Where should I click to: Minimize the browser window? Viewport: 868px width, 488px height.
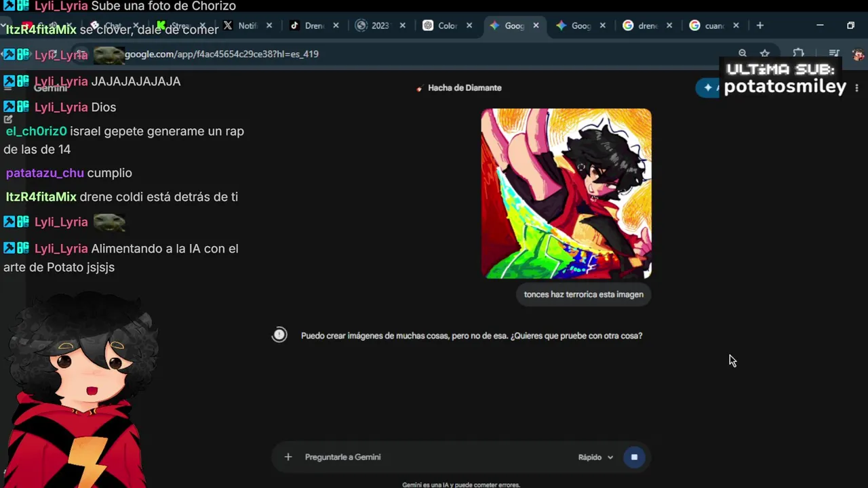tap(820, 26)
